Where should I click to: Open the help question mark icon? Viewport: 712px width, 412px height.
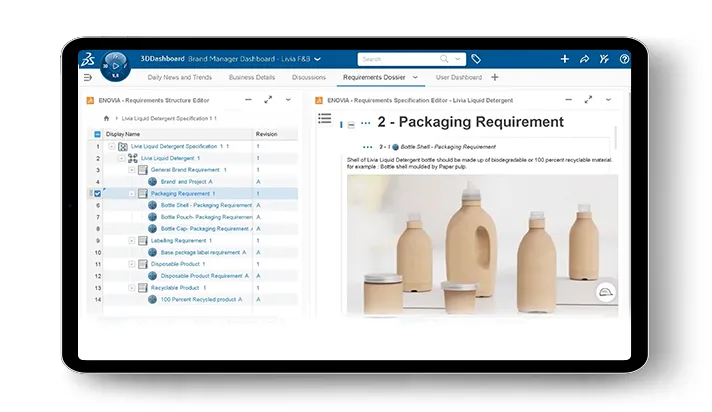click(624, 59)
